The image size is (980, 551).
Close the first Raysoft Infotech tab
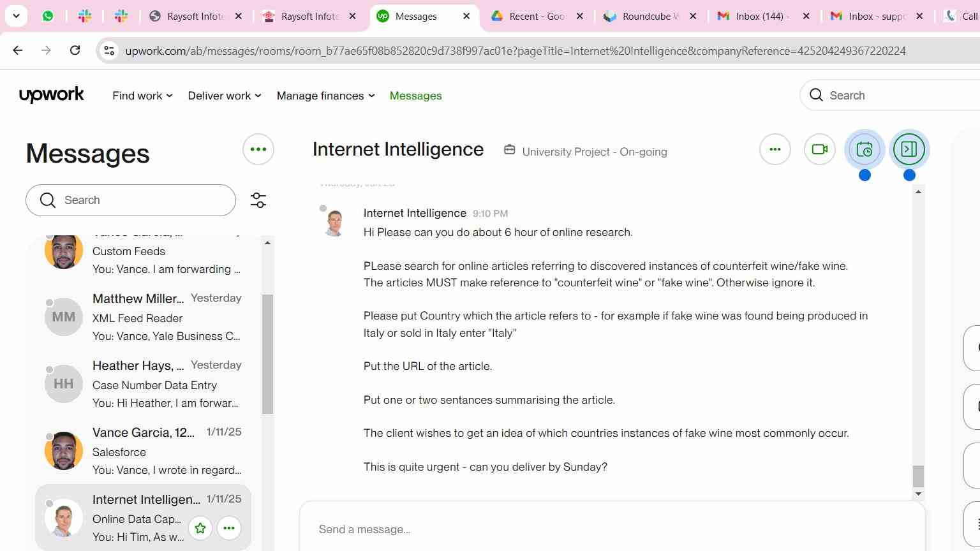[x=239, y=16]
